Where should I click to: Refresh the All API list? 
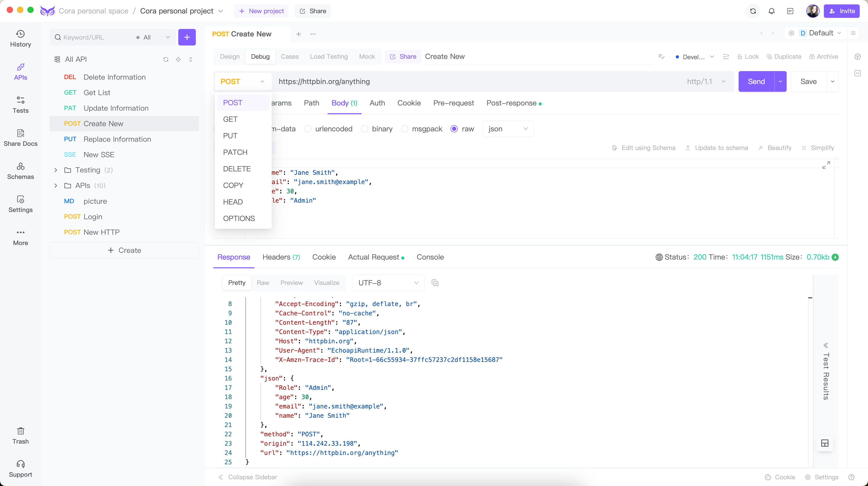[165, 59]
